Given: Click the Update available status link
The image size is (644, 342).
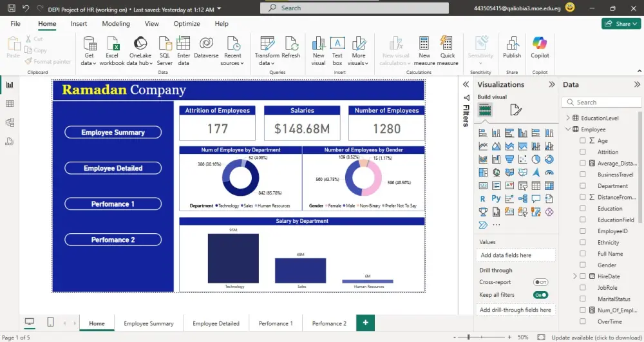Looking at the screenshot, I should [x=596, y=337].
